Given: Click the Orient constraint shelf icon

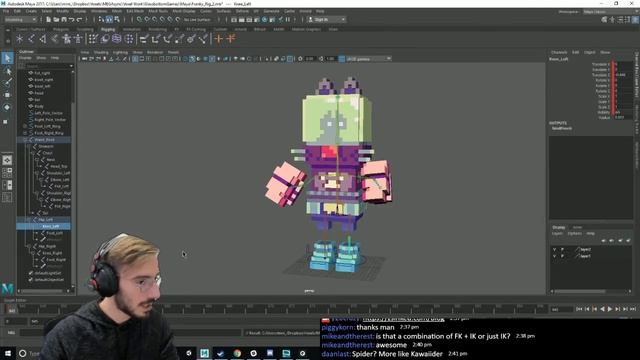Looking at the screenshot, I should tap(168, 39).
